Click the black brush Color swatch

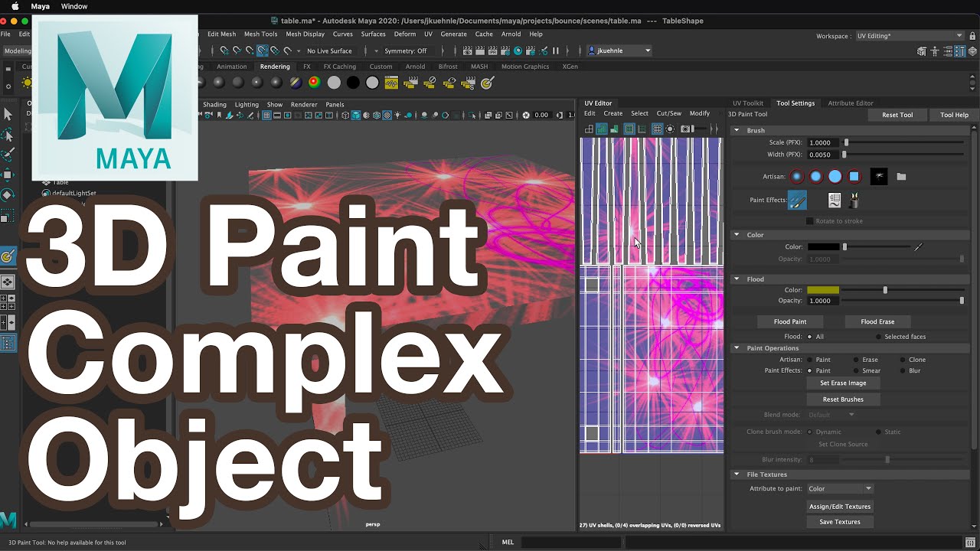tap(824, 246)
